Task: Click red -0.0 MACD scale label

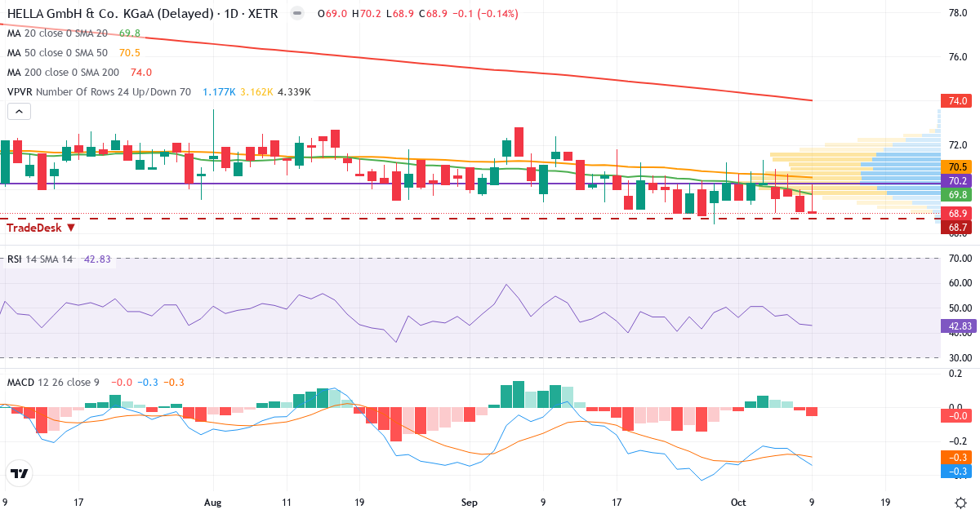Action: 955,415
